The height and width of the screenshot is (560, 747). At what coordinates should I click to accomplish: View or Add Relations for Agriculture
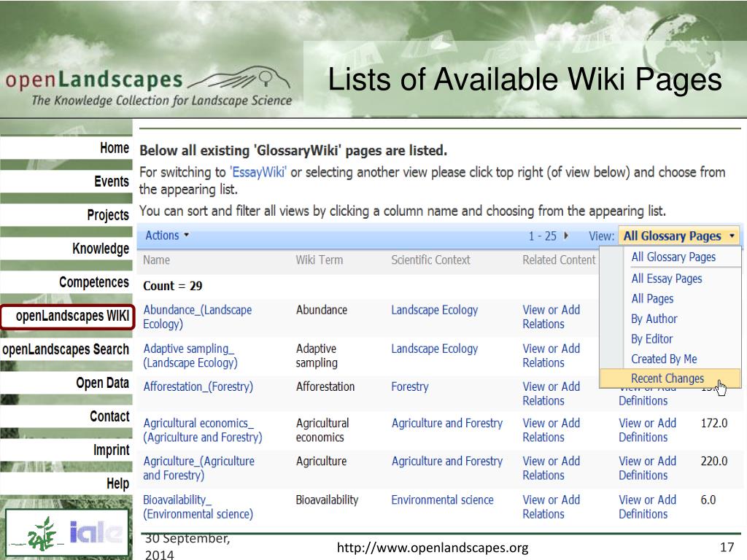[551, 469]
